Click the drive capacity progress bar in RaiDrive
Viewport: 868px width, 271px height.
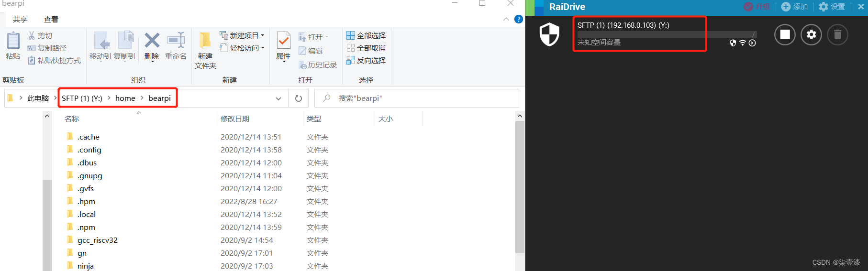click(x=667, y=34)
